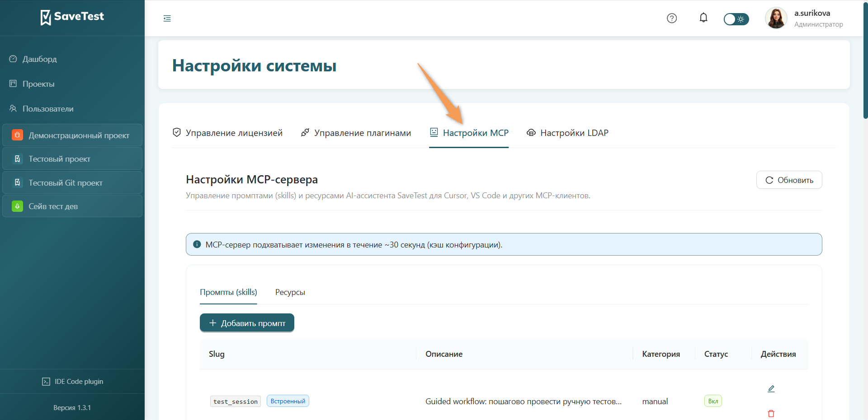Click the Вкл status badge for test_session
The width and height of the screenshot is (868, 420).
(713, 401)
